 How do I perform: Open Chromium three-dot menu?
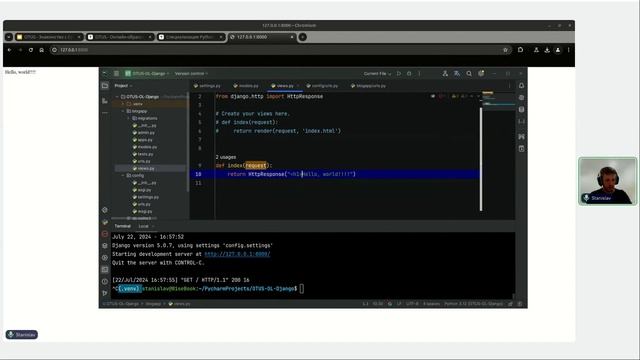568,50
